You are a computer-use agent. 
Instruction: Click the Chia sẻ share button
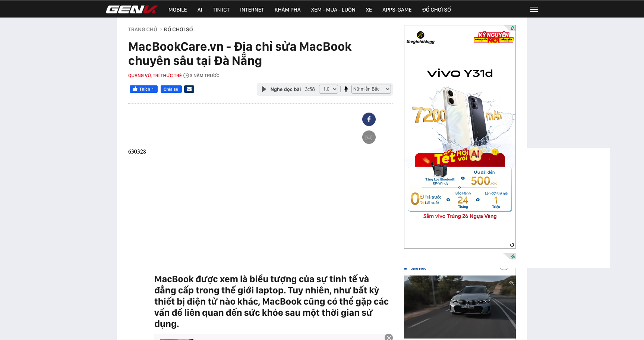171,89
